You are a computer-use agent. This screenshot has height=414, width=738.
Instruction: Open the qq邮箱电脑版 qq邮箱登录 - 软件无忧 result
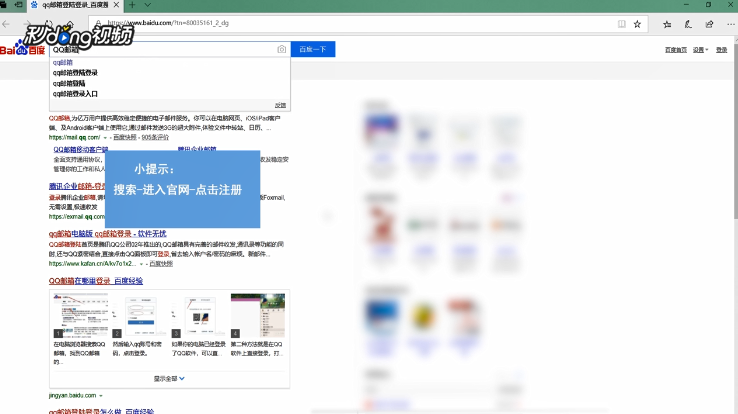coord(107,234)
